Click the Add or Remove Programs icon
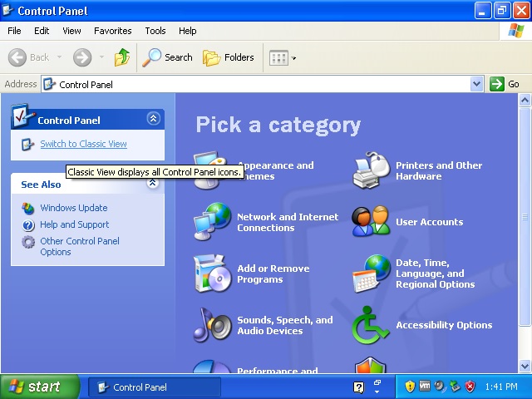The width and height of the screenshot is (532, 399). (x=211, y=273)
